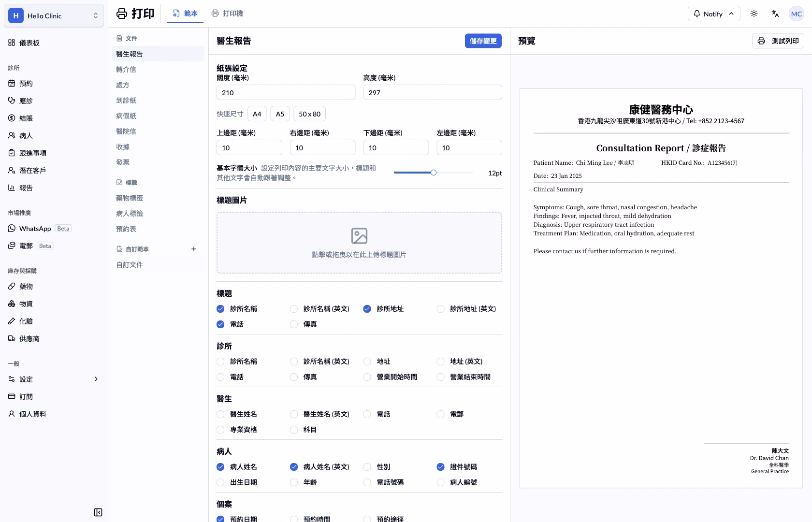Viewport: 812px width, 522px height.
Task: Click the 測試列印 test print button
Action: click(778, 41)
